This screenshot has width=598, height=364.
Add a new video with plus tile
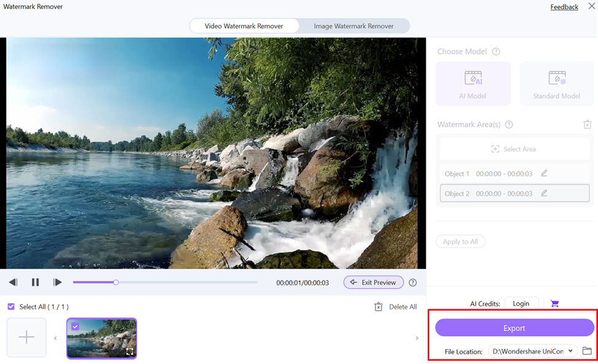26,337
